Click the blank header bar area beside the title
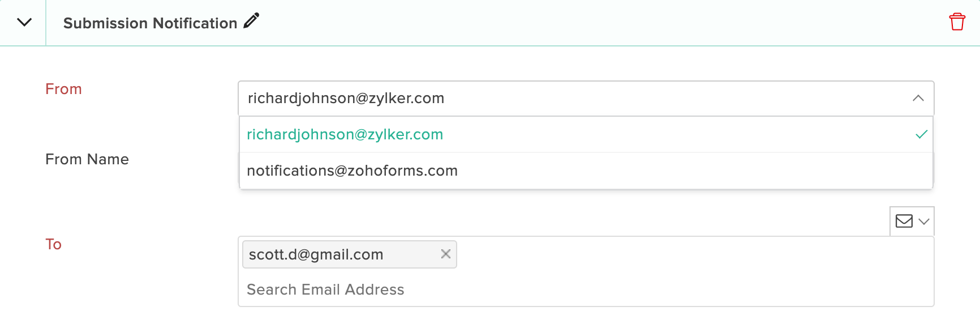This screenshot has width=980, height=315. coord(566,23)
